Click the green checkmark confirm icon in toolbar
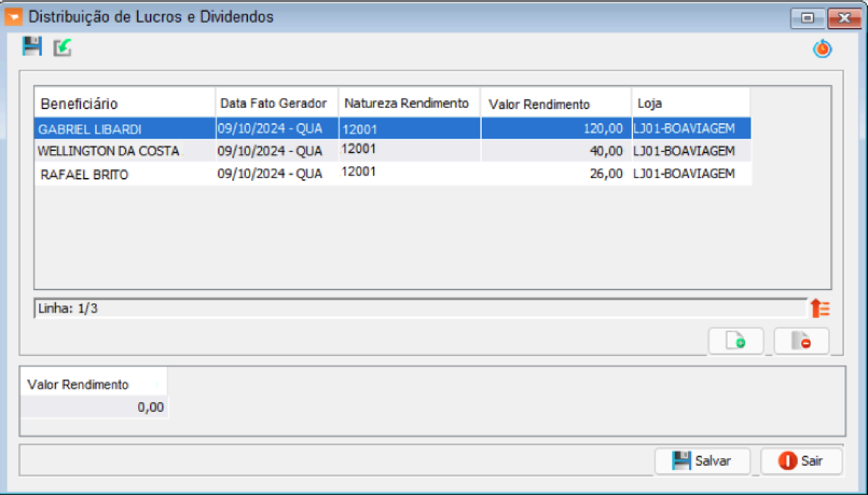This screenshot has width=868, height=495. coord(62,47)
